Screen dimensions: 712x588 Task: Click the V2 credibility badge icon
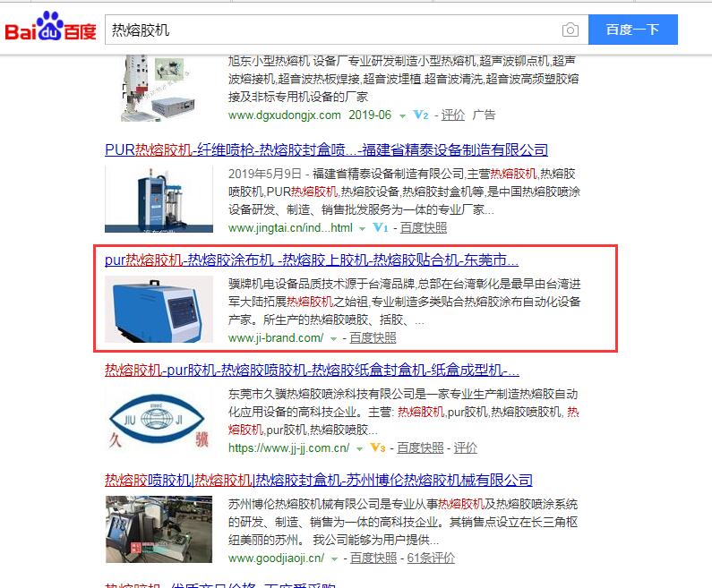point(420,115)
